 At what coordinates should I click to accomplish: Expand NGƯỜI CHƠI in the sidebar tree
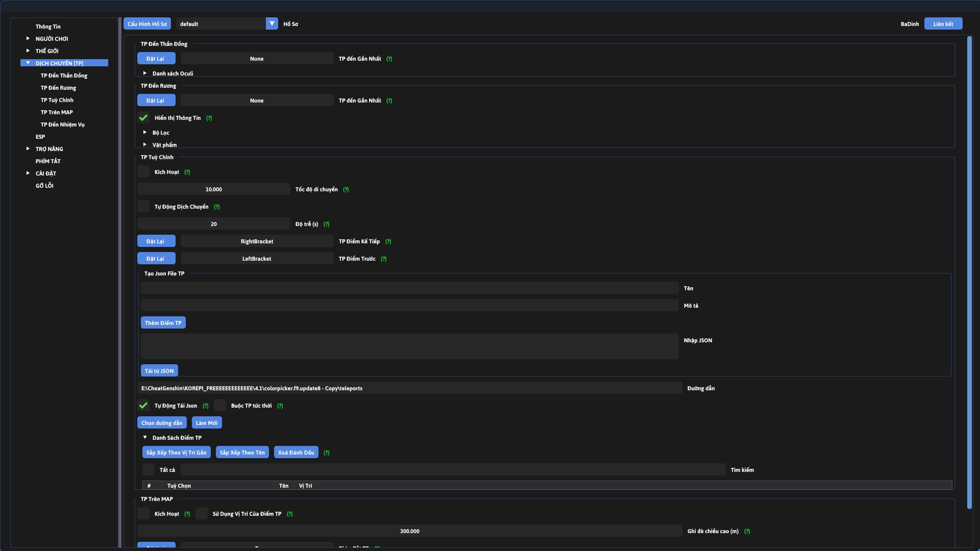[28, 38]
